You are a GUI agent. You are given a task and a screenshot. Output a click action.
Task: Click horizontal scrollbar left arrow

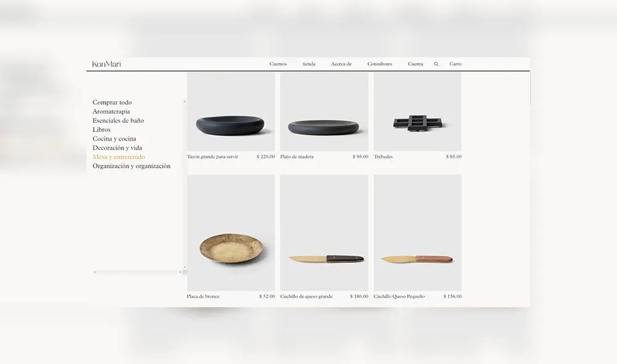[95, 272]
